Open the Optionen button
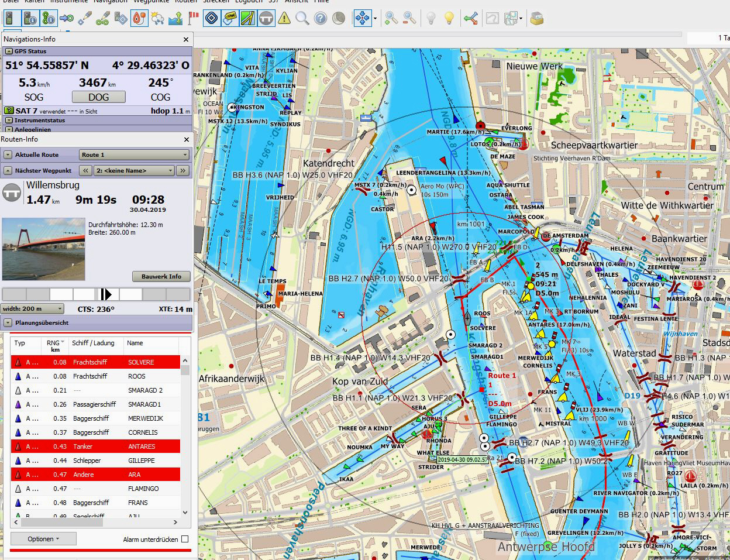The height and width of the screenshot is (560, 730). coord(43,539)
